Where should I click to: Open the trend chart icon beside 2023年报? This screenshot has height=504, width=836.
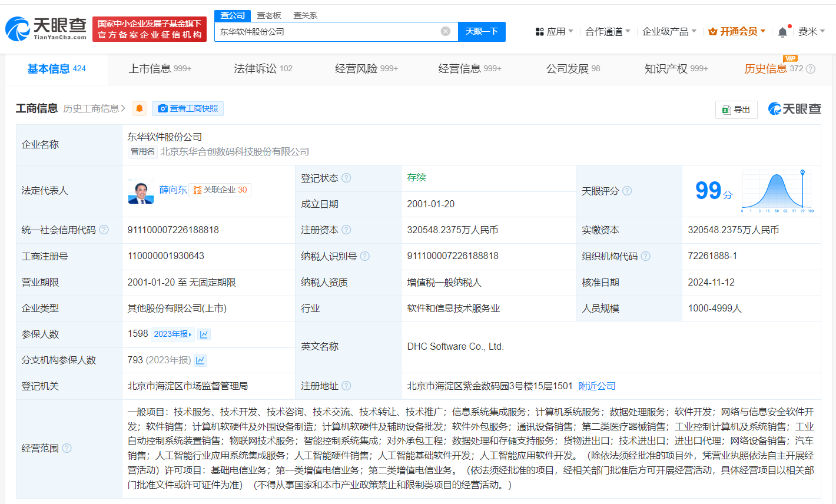(x=204, y=334)
